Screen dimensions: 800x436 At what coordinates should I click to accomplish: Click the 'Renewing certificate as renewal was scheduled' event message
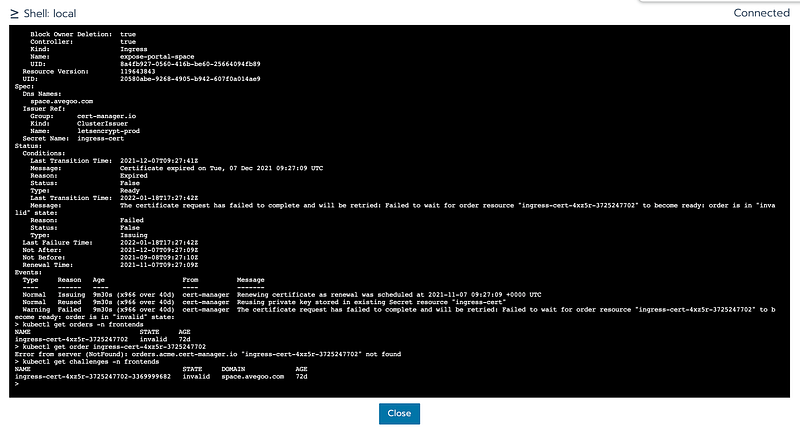point(389,295)
